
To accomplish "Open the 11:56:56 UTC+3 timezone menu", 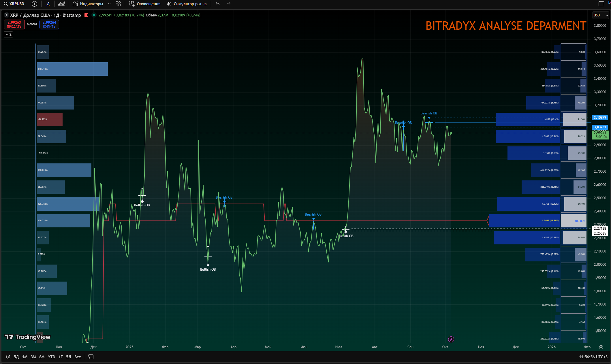I will (593, 357).
